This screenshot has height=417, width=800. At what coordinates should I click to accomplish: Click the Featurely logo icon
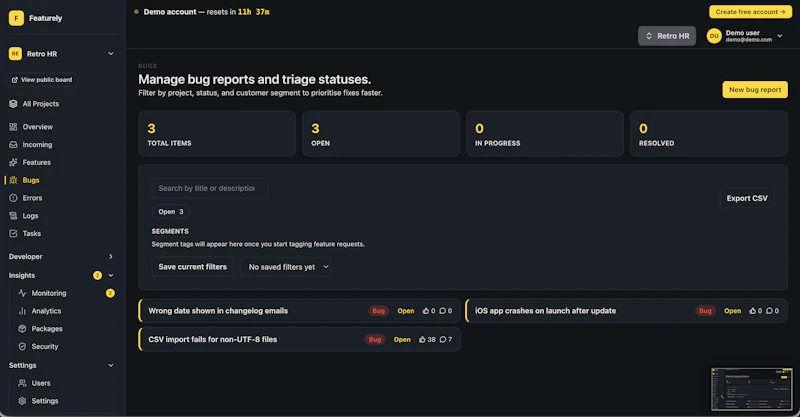click(16, 18)
